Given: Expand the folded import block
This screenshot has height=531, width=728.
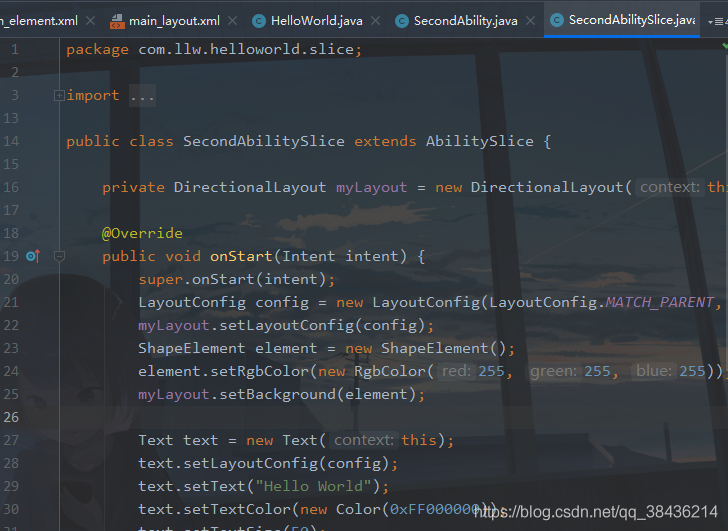Looking at the screenshot, I should click(59, 96).
